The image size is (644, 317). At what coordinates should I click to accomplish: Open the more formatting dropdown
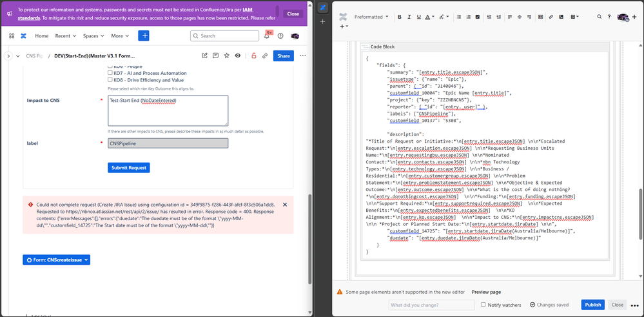(444, 17)
